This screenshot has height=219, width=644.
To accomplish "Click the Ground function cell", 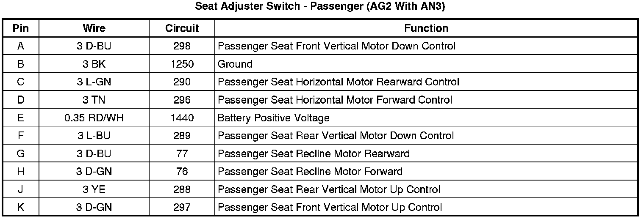I will [235, 64].
